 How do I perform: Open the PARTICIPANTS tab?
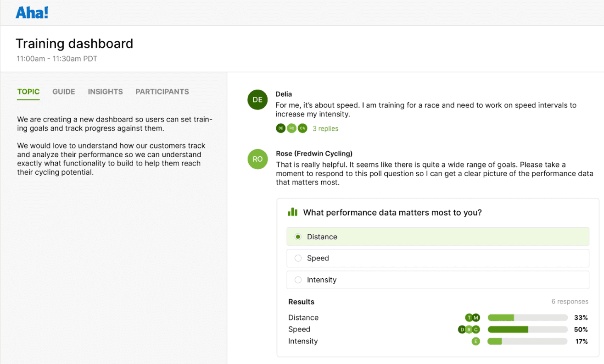pos(162,92)
